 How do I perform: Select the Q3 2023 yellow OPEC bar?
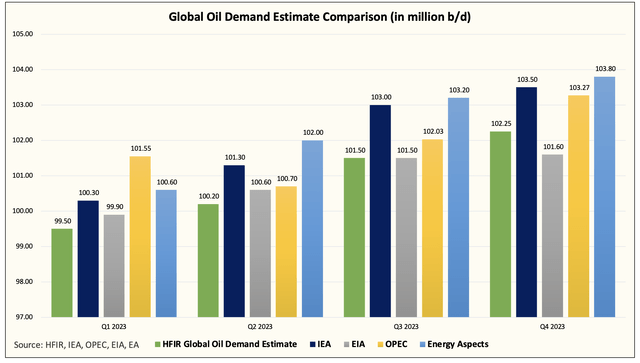click(433, 228)
